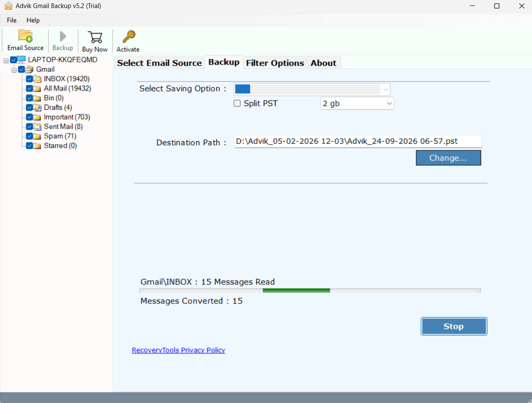Click the Destination Path input field
This screenshot has height=403, width=532.
click(358, 141)
